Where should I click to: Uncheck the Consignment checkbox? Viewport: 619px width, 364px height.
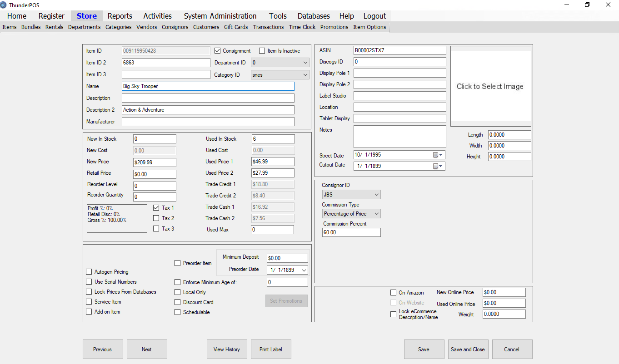(x=217, y=50)
